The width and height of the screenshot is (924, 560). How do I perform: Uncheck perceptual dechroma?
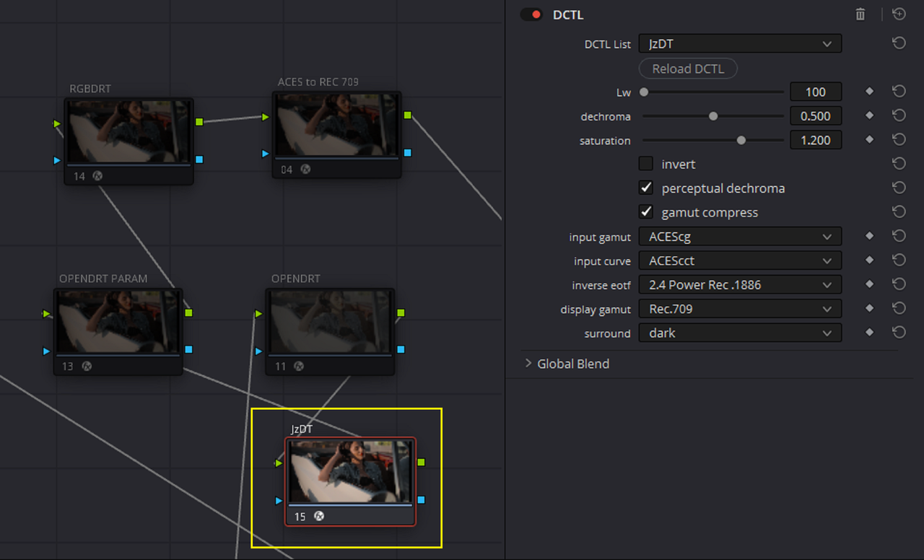(646, 188)
